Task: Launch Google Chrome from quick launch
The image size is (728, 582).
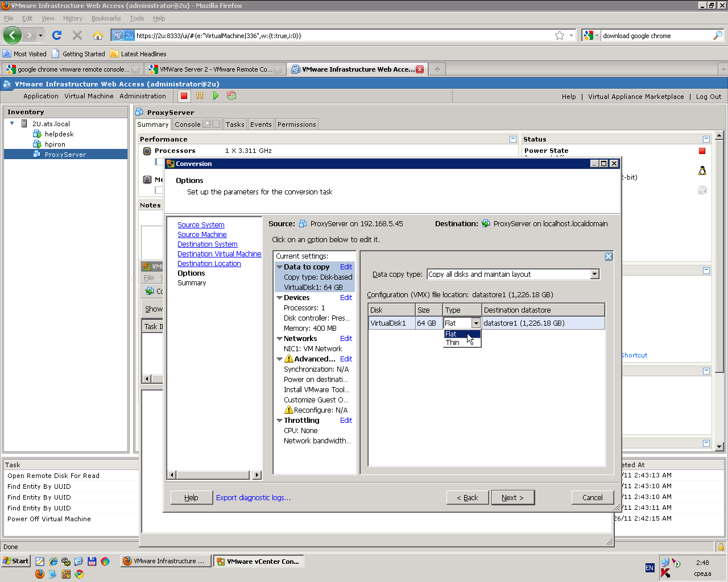Action: 79,574
